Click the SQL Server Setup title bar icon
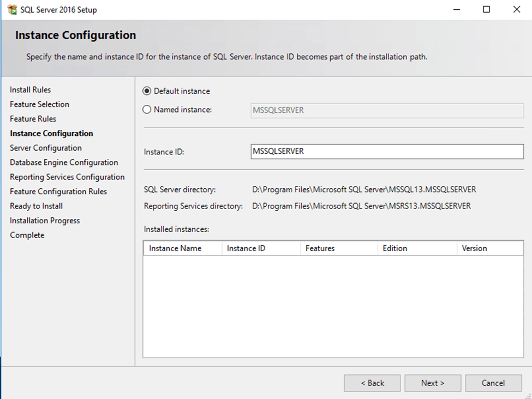Screen dimensions: 532x399 [12, 10]
